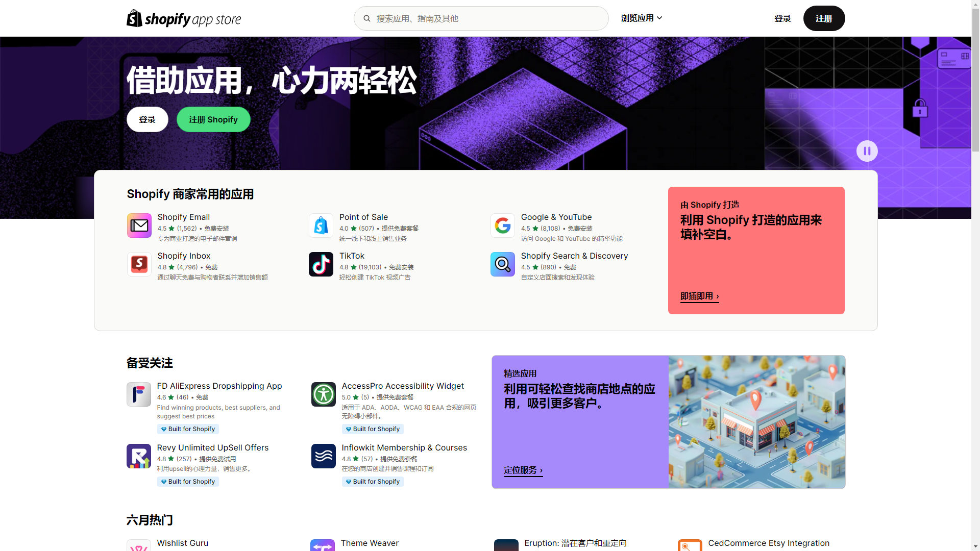The image size is (980, 551).
Task: Open the Shopify Inbox app icon
Action: click(139, 264)
